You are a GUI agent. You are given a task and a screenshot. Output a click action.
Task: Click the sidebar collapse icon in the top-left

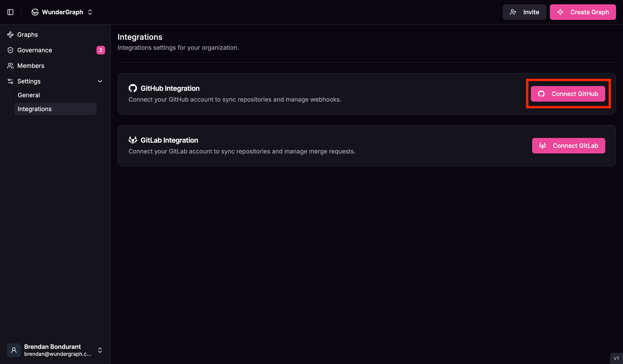pos(10,12)
